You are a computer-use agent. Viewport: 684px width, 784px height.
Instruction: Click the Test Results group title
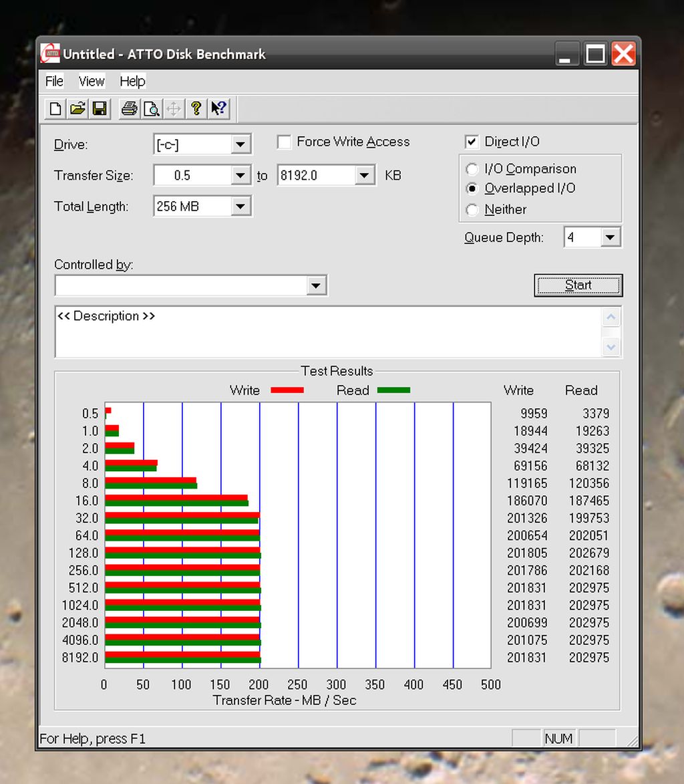pyautogui.click(x=337, y=371)
